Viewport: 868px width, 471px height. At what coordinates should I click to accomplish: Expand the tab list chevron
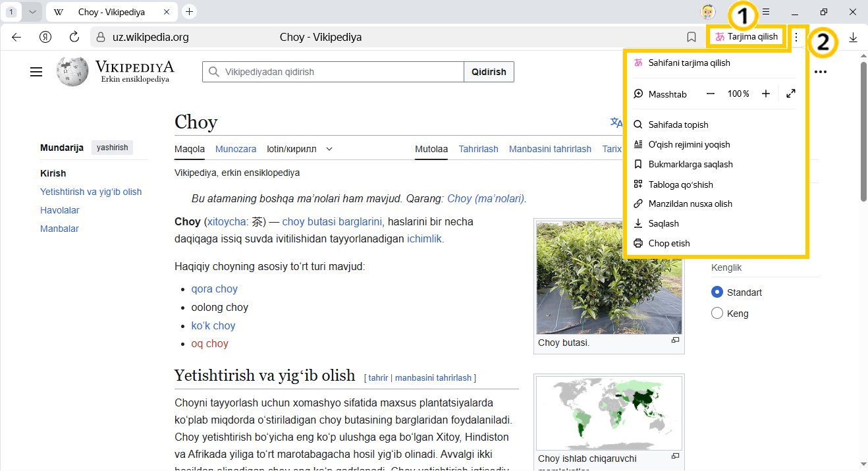pyautogui.click(x=32, y=12)
